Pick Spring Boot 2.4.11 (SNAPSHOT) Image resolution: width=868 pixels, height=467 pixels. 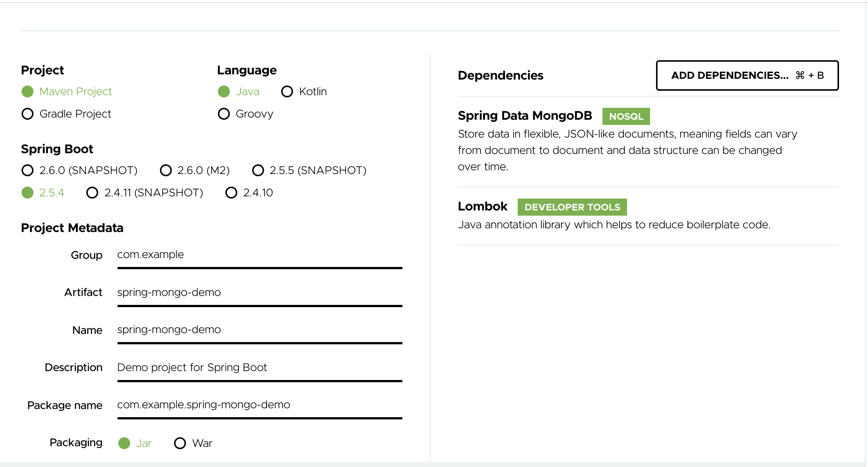pyautogui.click(x=92, y=193)
